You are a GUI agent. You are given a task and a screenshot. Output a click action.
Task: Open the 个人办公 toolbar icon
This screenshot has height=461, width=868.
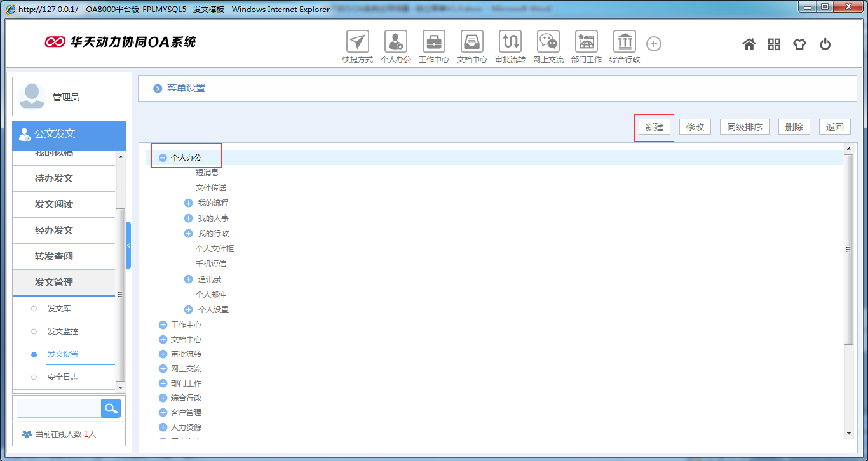pyautogui.click(x=396, y=42)
